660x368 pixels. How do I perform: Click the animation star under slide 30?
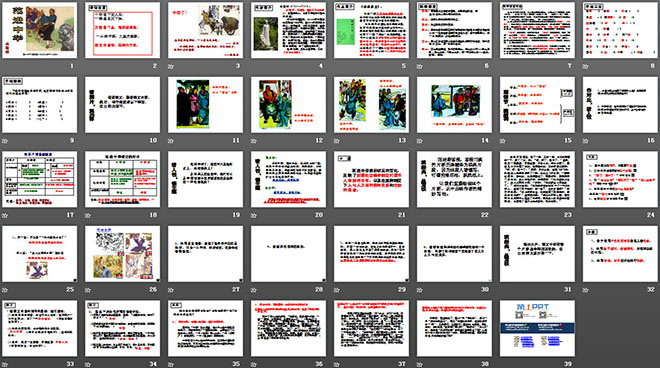tap(420, 290)
